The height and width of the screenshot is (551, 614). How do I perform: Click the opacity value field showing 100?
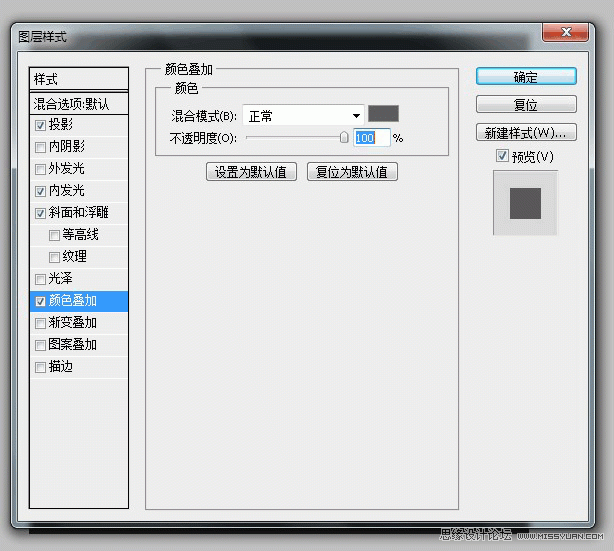tap(372, 137)
